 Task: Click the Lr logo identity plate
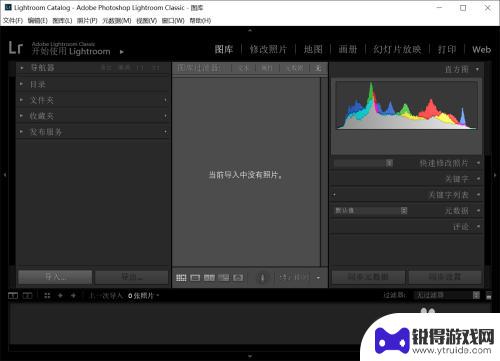point(16,48)
